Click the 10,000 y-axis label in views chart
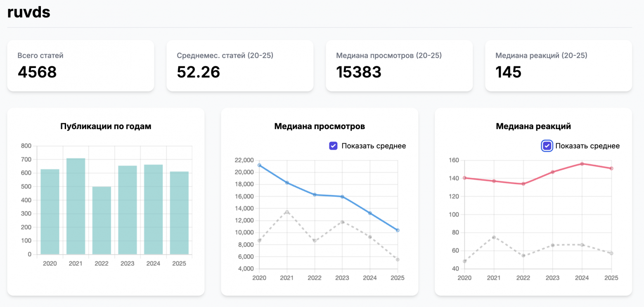Viewport: 644px width, 307px height. coord(244,232)
